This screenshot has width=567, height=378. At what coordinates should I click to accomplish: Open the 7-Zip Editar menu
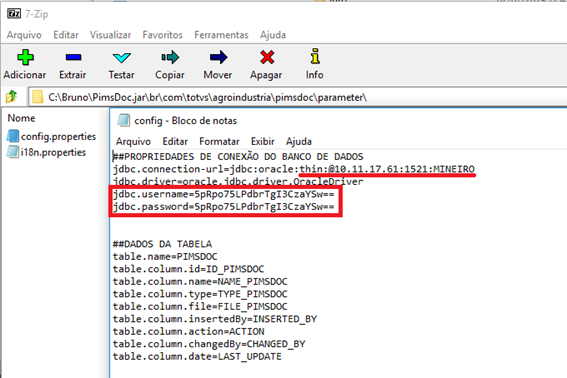66,35
